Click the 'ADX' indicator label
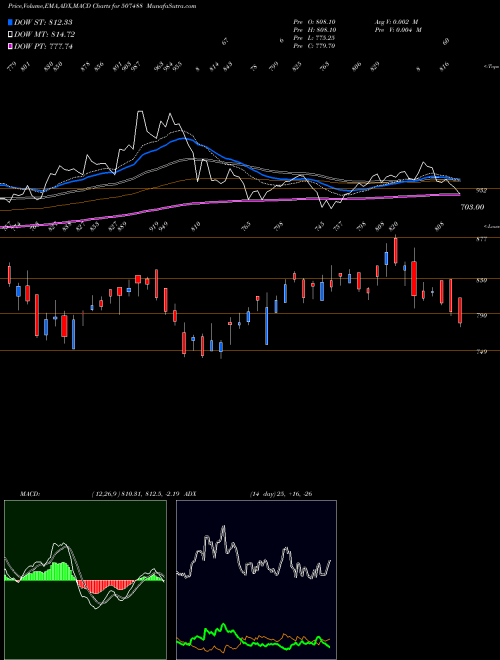 click(x=190, y=494)
